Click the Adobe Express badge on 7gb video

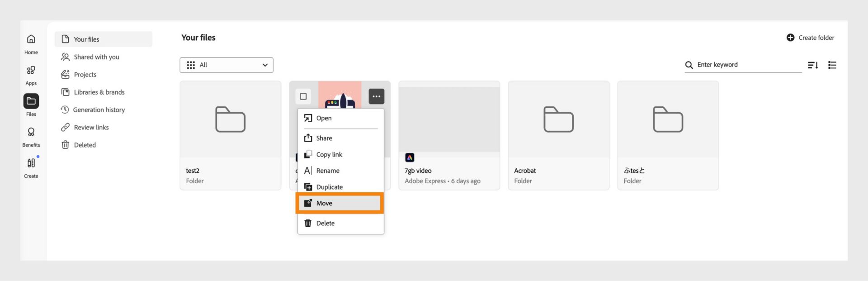tap(410, 157)
